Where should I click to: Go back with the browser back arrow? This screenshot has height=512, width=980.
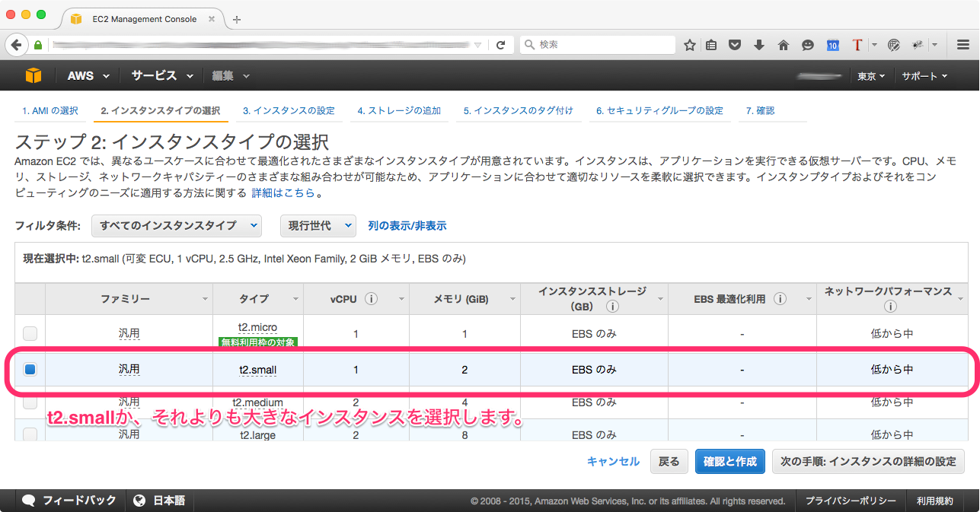pyautogui.click(x=17, y=45)
